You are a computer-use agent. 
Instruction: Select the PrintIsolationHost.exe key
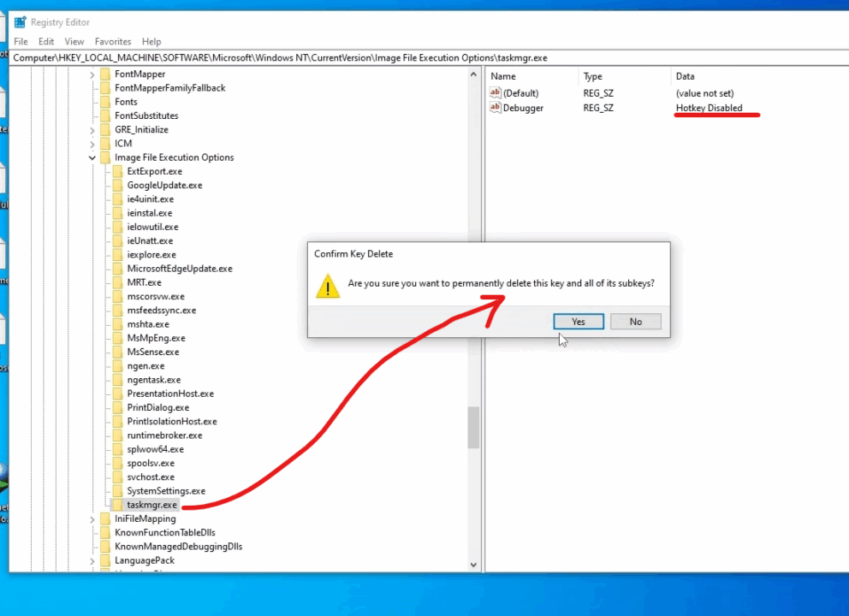[x=172, y=421]
